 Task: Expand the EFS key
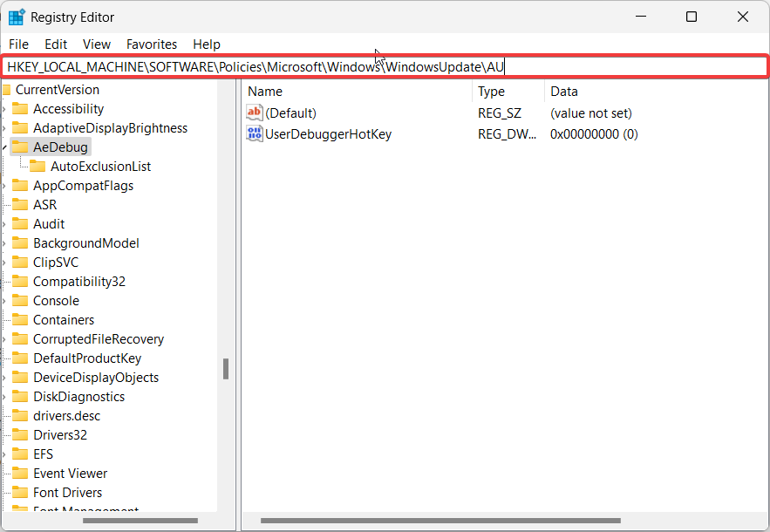[x=4, y=454]
